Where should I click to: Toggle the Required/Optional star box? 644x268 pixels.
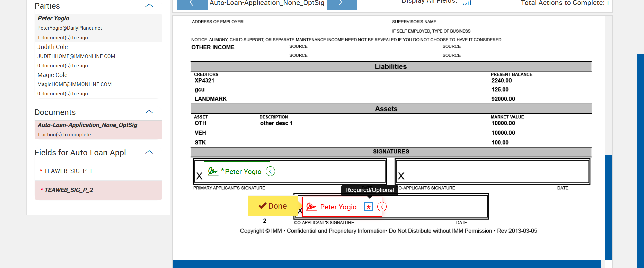pos(368,207)
